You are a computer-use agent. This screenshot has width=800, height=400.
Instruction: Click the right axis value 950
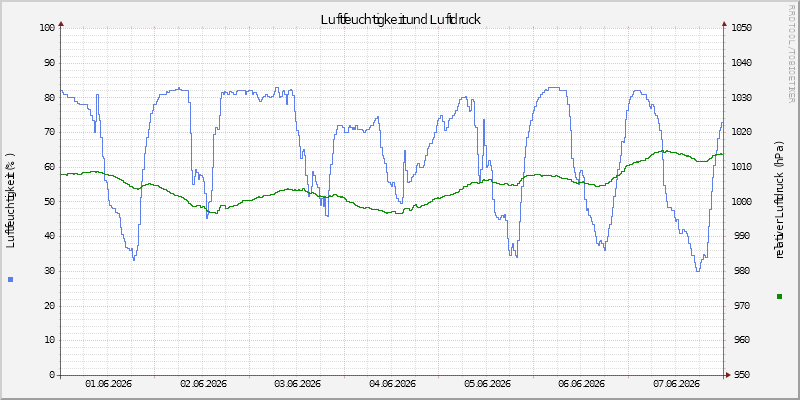click(743, 376)
